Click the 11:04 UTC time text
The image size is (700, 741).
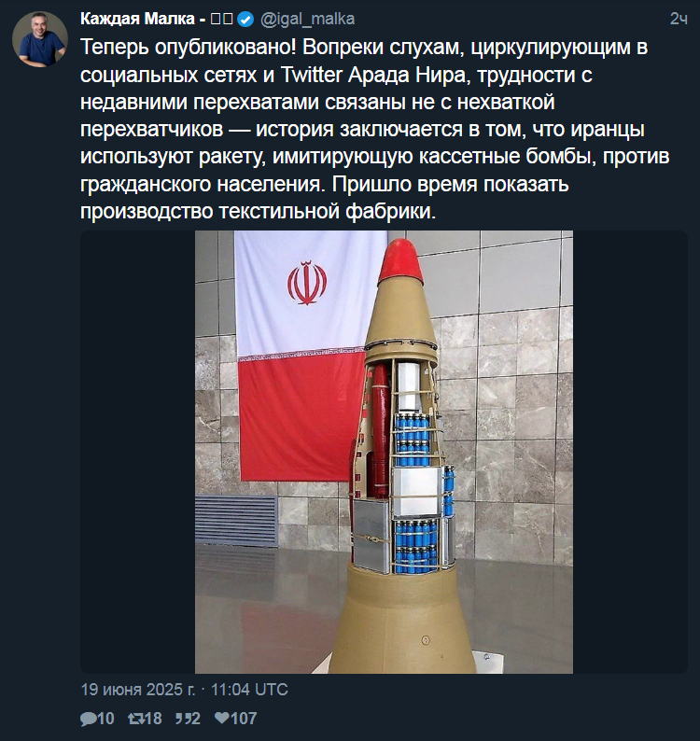tap(249, 690)
